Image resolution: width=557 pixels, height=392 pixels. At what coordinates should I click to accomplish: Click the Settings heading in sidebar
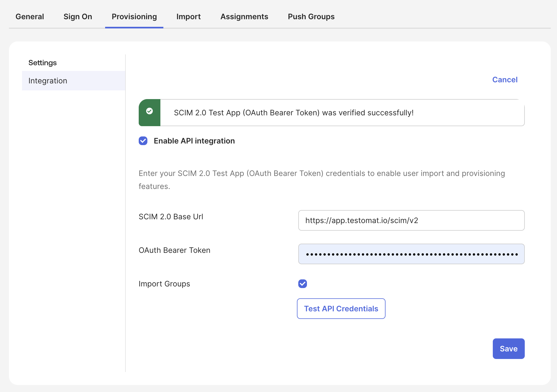43,63
